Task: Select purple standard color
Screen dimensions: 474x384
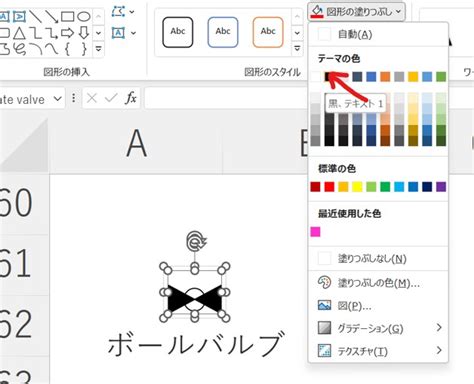Action: click(441, 187)
